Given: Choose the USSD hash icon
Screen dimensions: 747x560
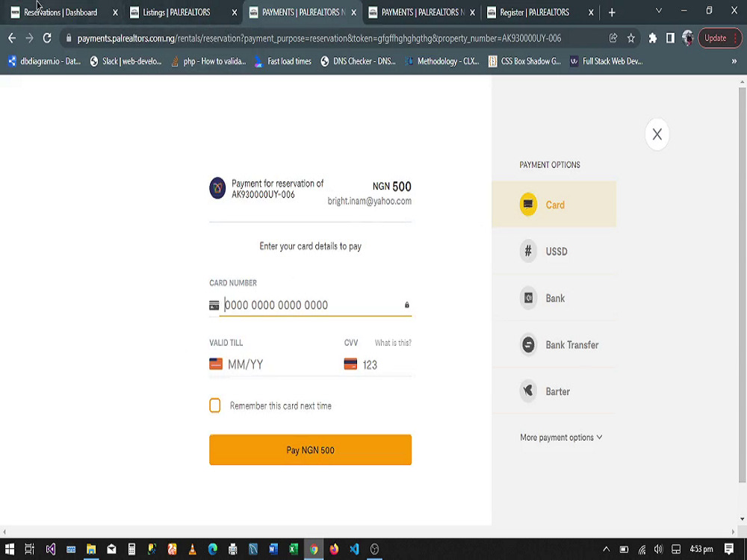Looking at the screenshot, I should (528, 251).
